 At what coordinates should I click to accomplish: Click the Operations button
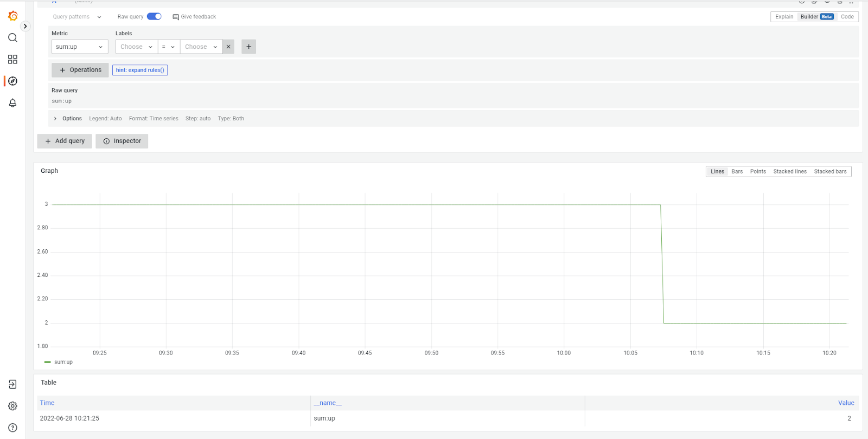[80, 70]
